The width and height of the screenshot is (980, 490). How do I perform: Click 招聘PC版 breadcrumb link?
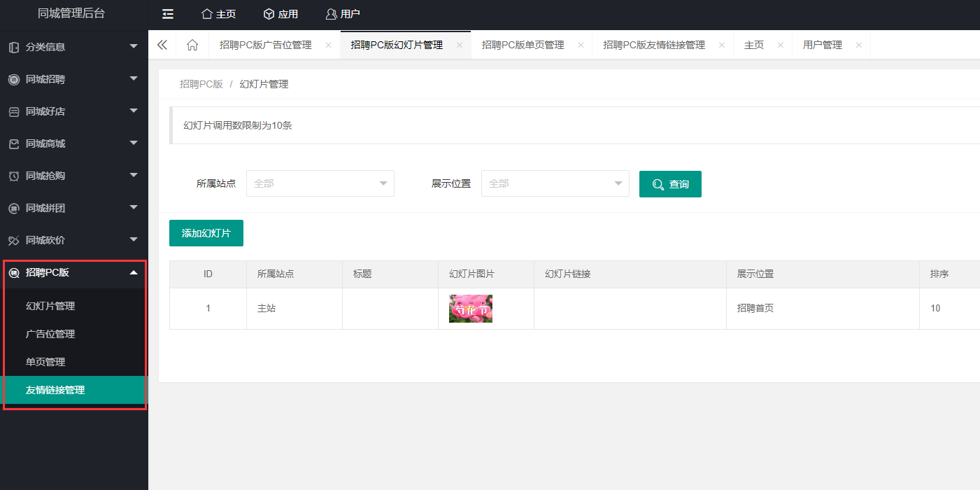coord(201,84)
